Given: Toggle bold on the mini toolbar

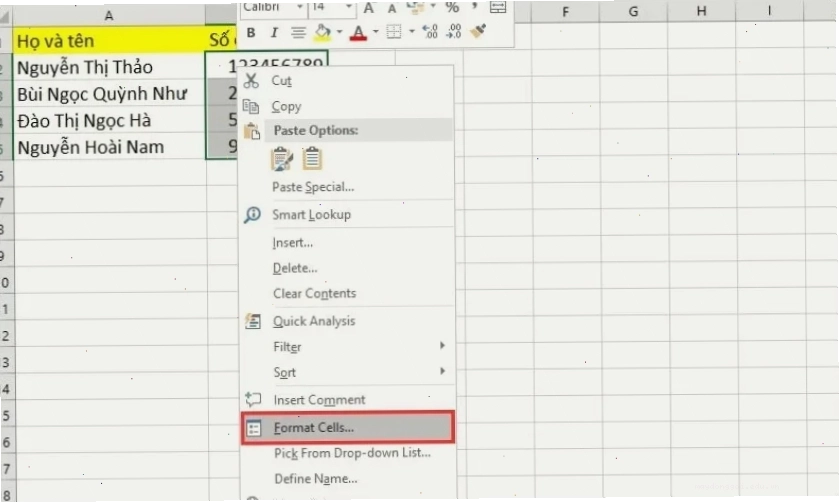Looking at the screenshot, I should (251, 33).
